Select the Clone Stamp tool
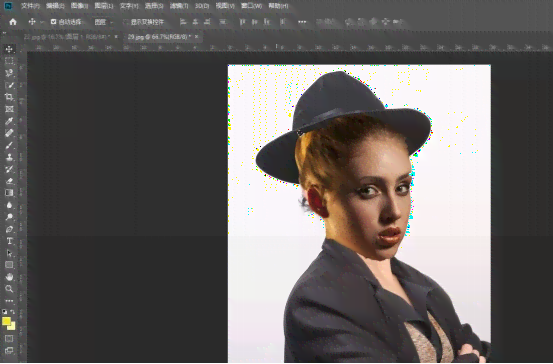The image size is (553, 364). [9, 157]
